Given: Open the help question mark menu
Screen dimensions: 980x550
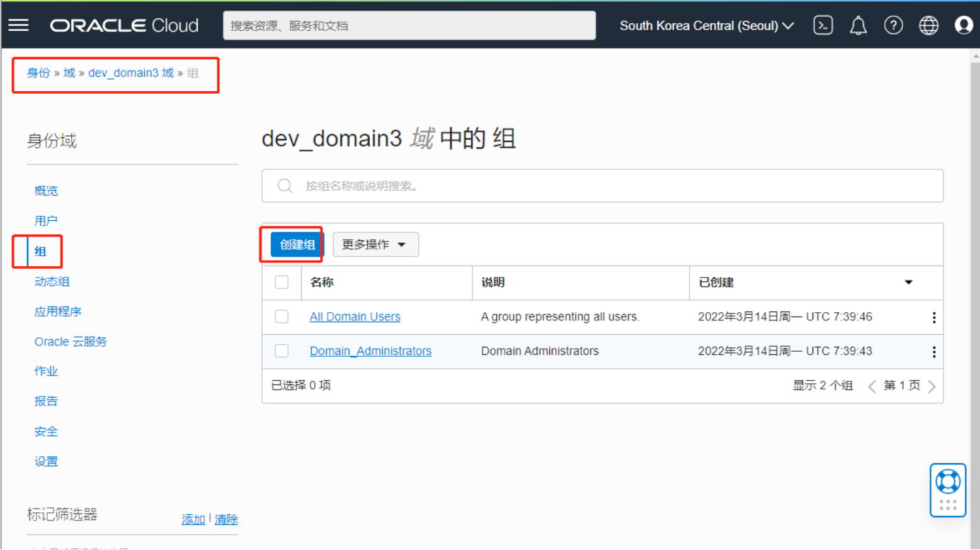Looking at the screenshot, I should (x=893, y=25).
